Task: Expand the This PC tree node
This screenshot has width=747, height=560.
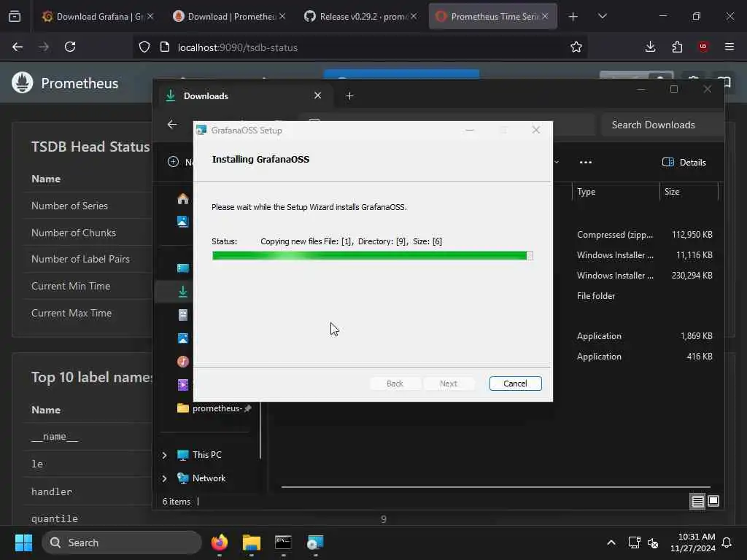Action: (164, 455)
